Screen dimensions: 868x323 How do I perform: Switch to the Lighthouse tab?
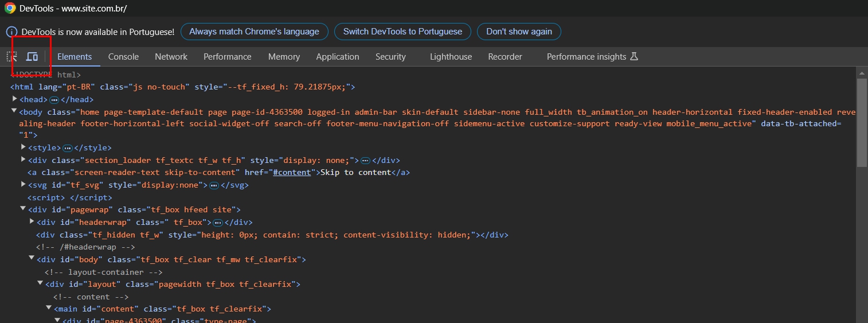pos(451,57)
